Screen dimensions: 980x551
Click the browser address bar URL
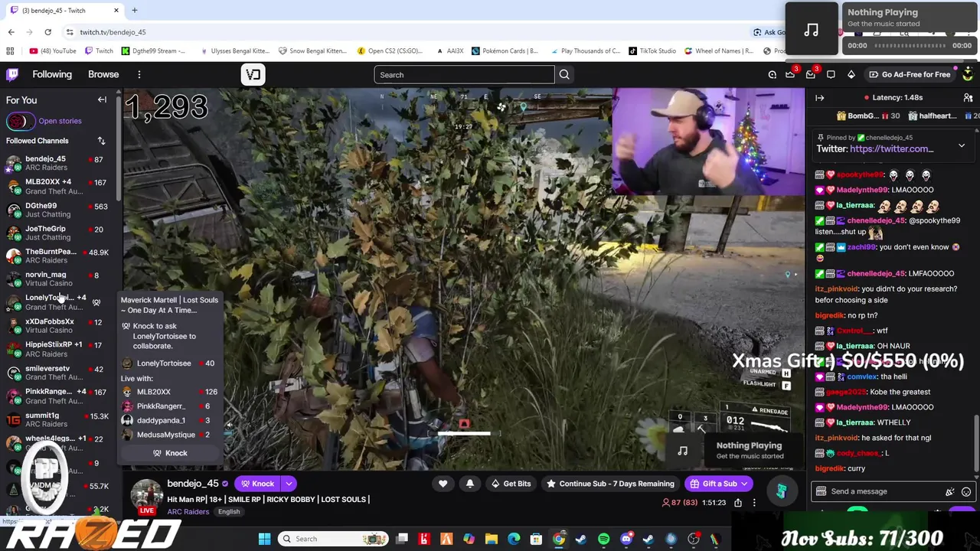click(x=113, y=32)
